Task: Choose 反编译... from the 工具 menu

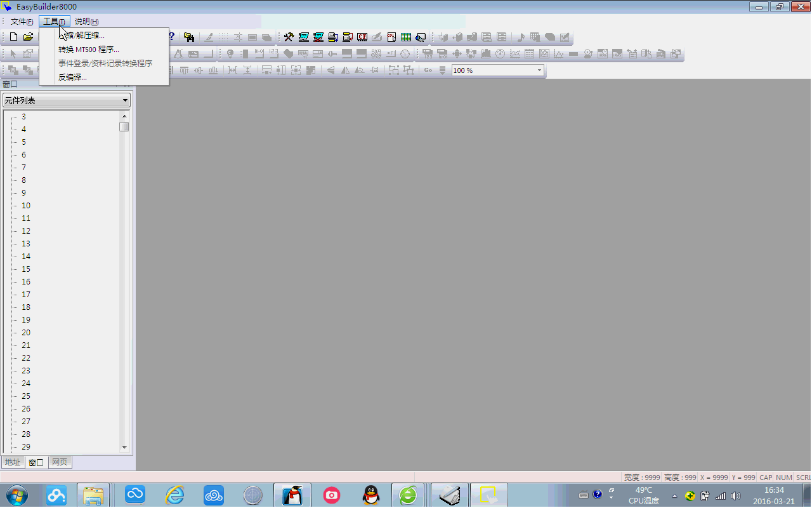Action: click(x=104, y=77)
